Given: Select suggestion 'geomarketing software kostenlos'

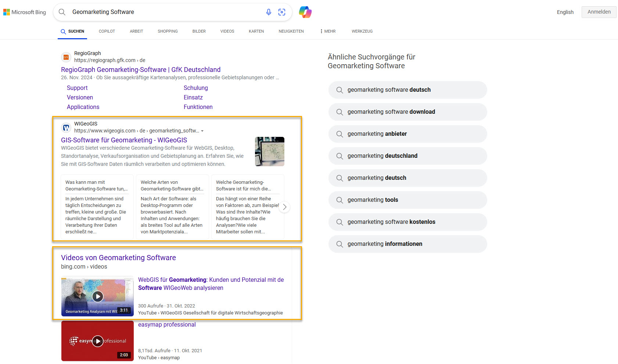Looking at the screenshot, I should click(x=407, y=222).
